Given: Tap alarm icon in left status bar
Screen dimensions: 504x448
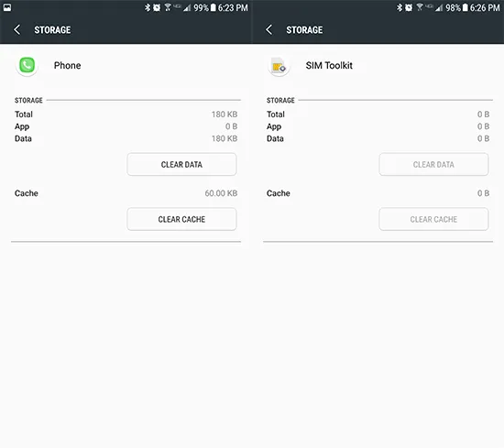Looking at the screenshot, I should pyautogui.click(x=157, y=7).
